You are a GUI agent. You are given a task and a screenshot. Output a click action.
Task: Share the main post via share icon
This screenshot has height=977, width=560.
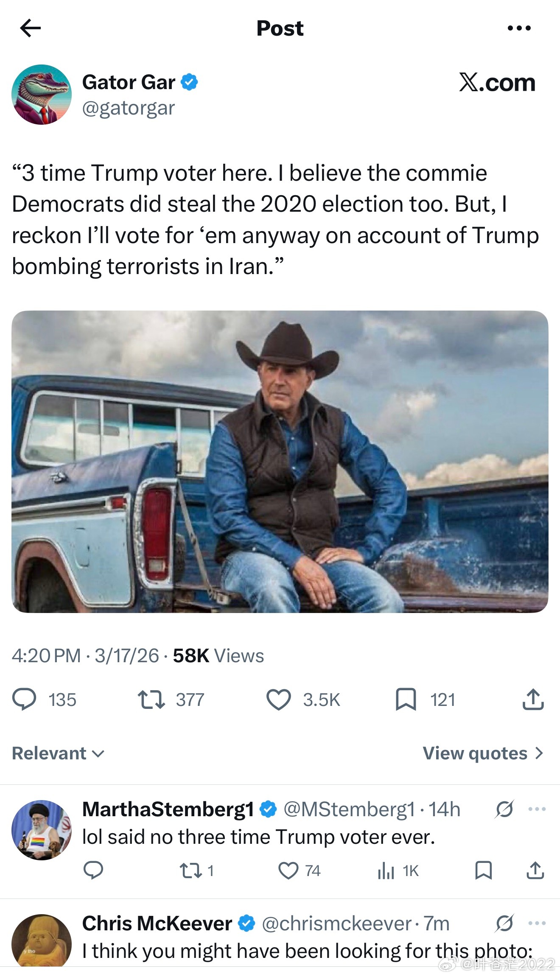(x=533, y=700)
